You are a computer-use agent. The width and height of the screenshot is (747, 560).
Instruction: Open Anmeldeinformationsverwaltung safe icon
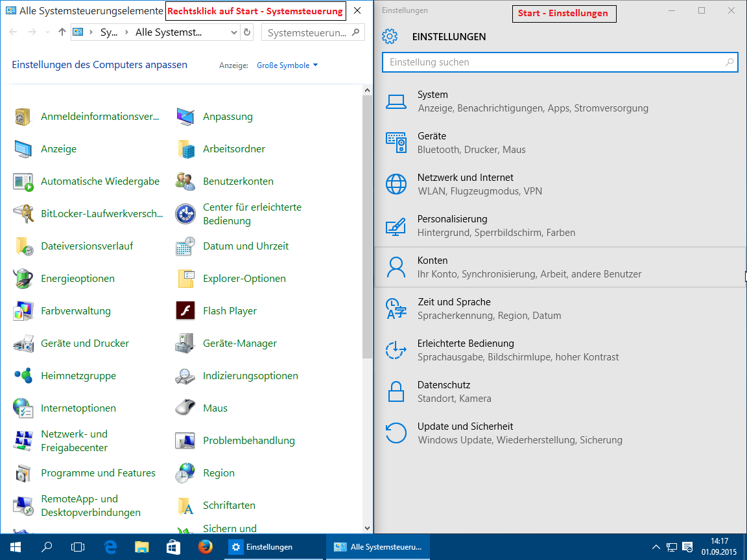click(23, 117)
